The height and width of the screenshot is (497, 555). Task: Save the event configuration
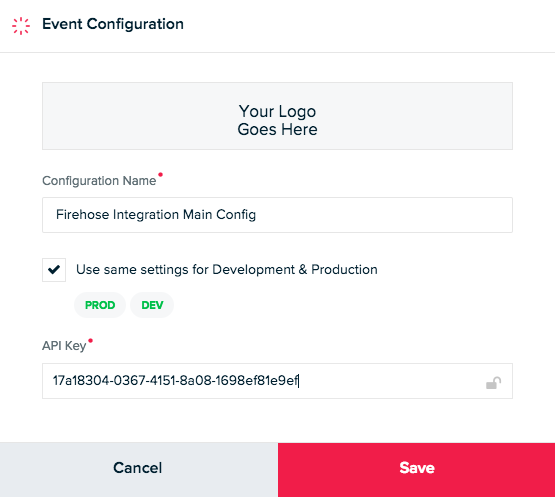pos(416,469)
